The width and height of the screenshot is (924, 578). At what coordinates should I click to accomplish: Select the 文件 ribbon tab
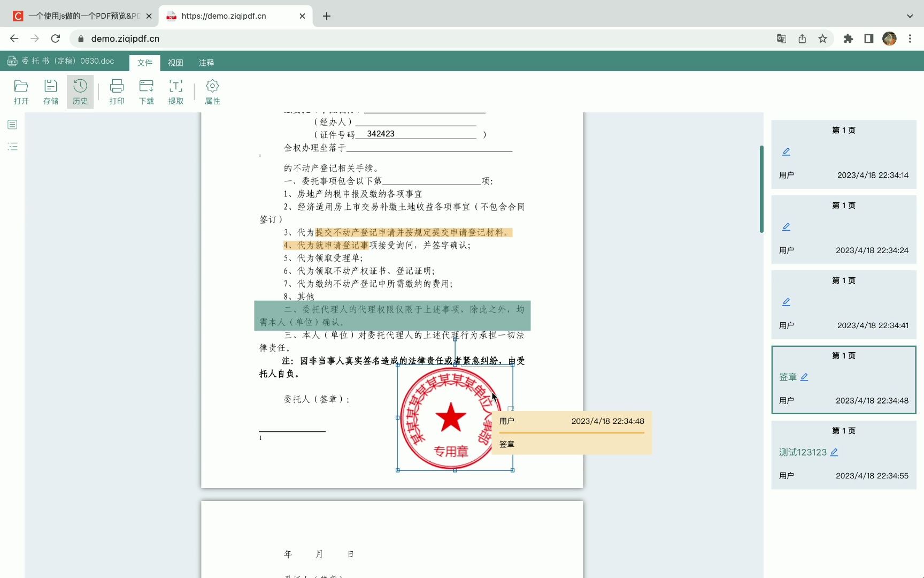pyautogui.click(x=145, y=63)
